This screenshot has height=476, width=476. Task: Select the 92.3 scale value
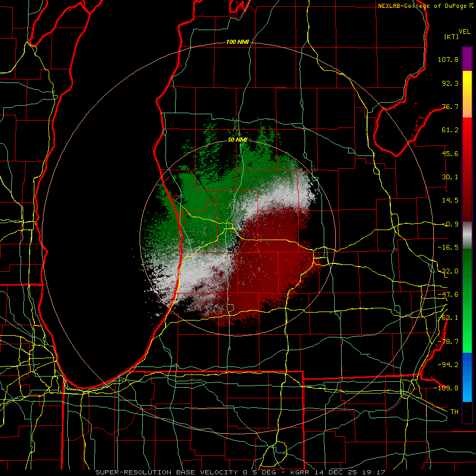coord(450,83)
